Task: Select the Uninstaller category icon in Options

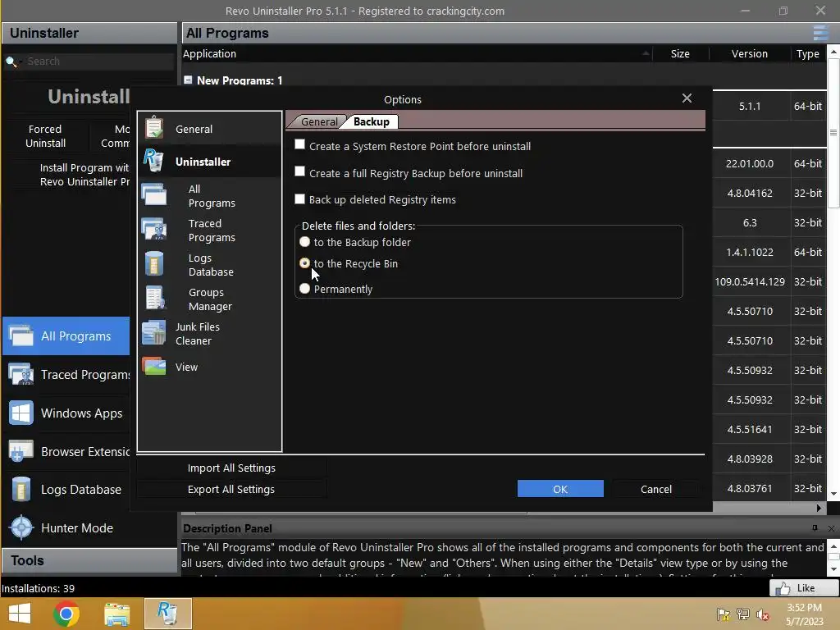Action: [153, 160]
